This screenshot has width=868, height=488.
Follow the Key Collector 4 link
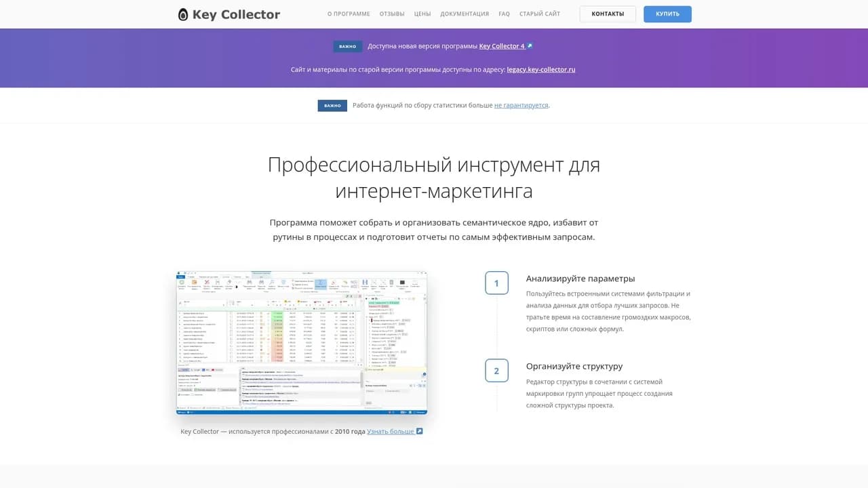tap(502, 46)
